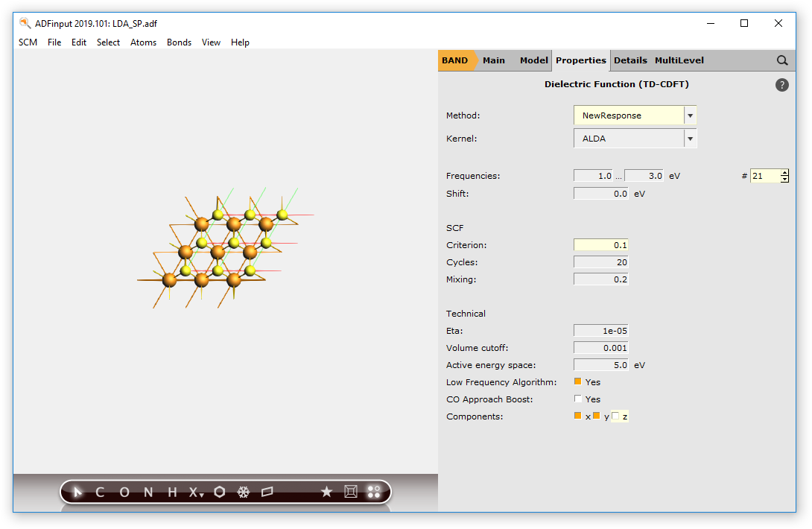The width and height of the screenshot is (812, 529).
Task: Click the SCF Criterion field
Action: pyautogui.click(x=600, y=244)
